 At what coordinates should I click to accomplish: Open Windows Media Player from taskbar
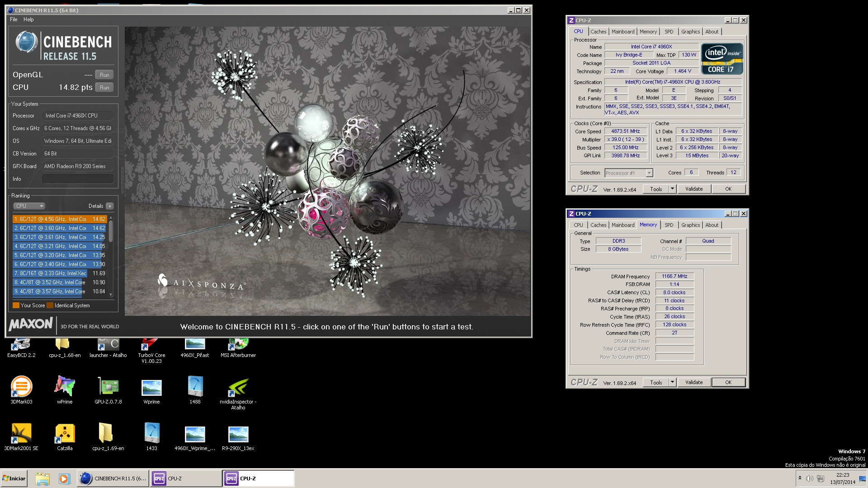point(64,479)
